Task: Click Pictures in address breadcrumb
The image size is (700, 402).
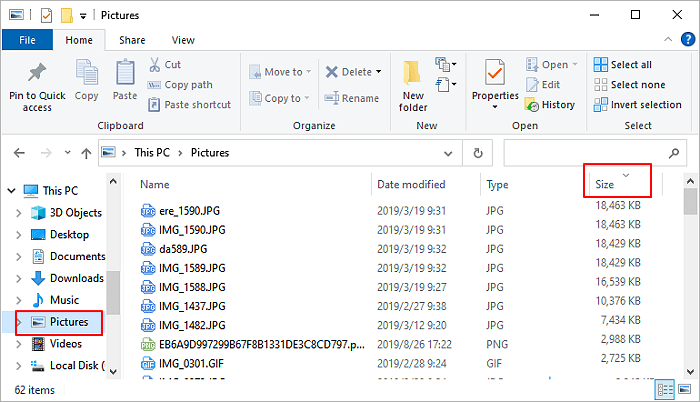Action: (210, 153)
